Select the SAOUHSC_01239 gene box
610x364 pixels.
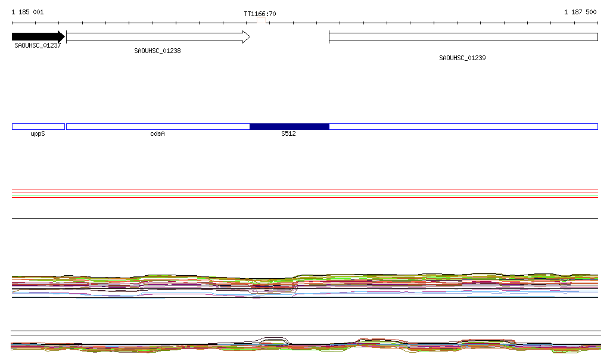point(463,37)
